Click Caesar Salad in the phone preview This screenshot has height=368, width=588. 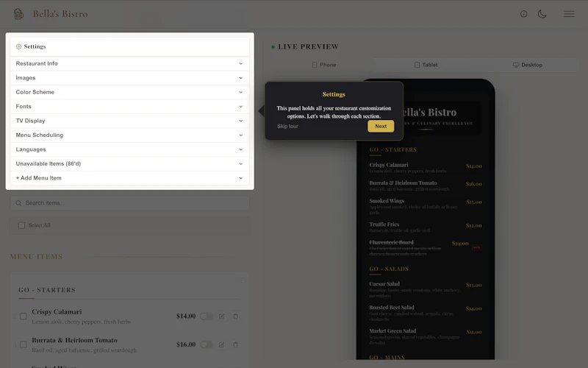[384, 284]
